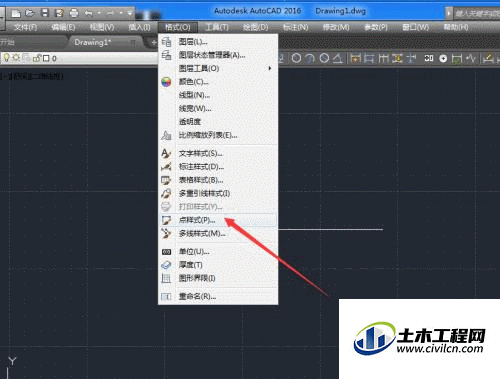
Task: Select the color wheel icon in Format menu
Action: (166, 82)
